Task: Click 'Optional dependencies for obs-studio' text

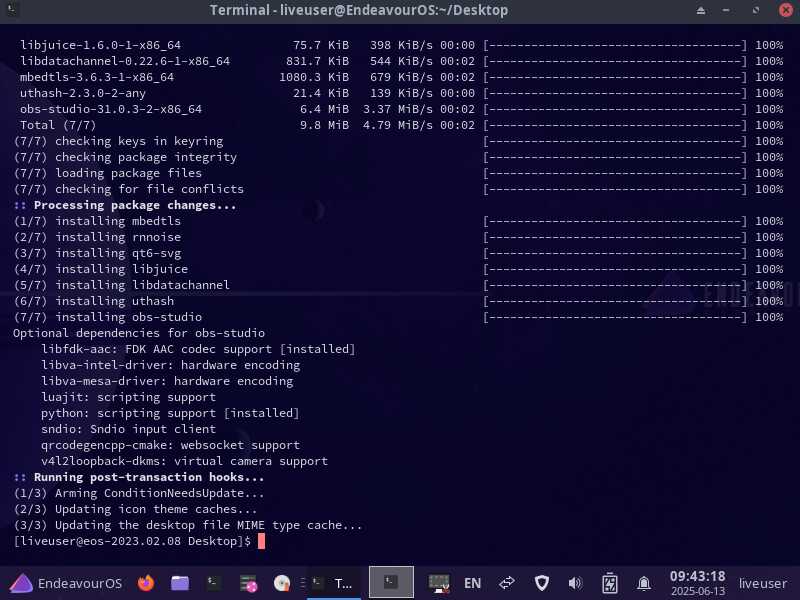Action: pyautogui.click(x=139, y=333)
